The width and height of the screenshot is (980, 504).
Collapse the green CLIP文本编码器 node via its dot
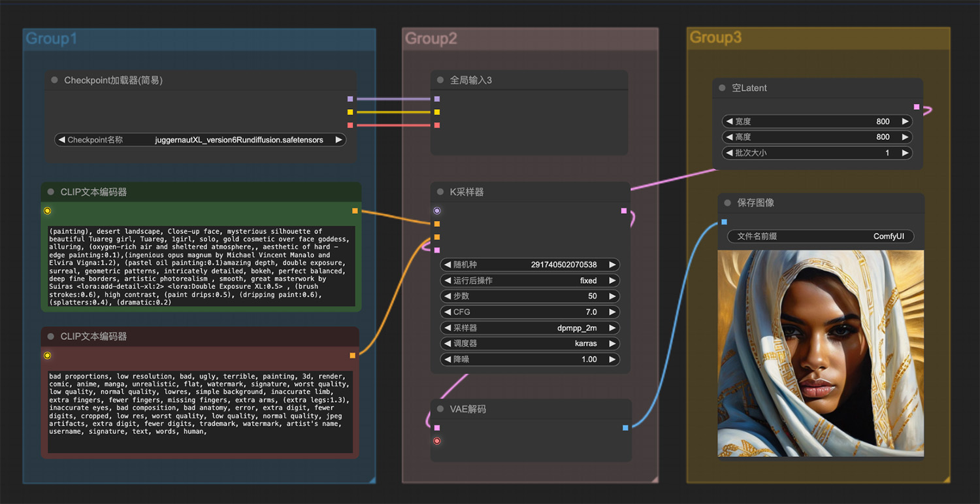click(x=51, y=192)
